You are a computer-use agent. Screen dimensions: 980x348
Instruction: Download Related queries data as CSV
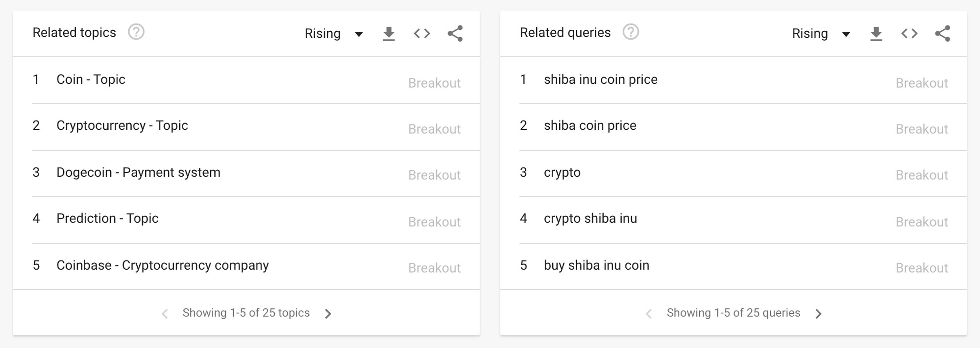point(876,34)
